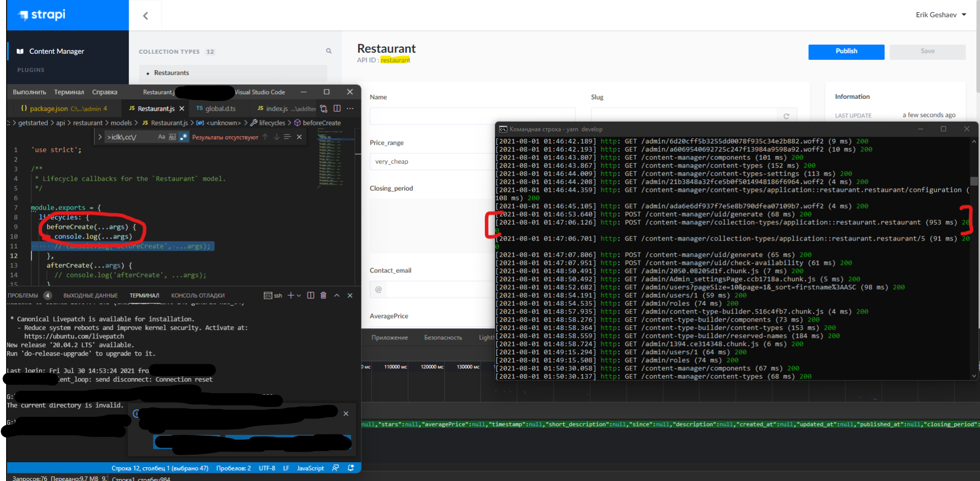Switch to the global.d.ts tab
980x481 pixels.
pyautogui.click(x=219, y=108)
